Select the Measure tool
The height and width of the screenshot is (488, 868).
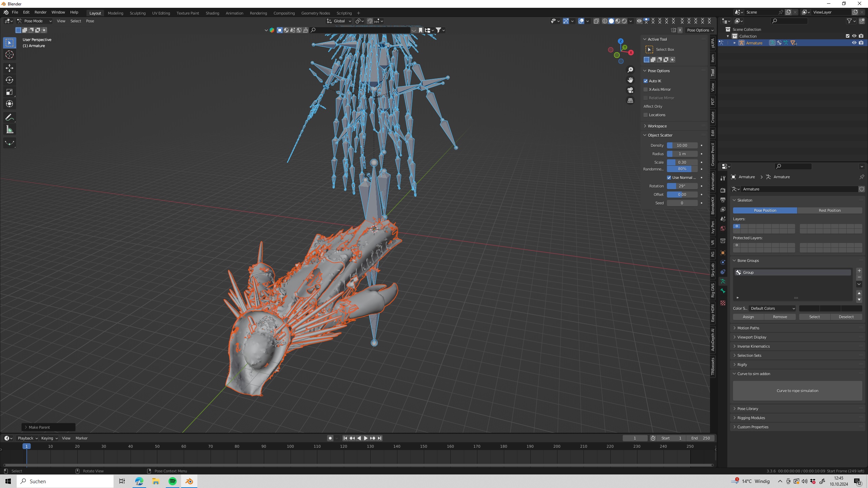pos(9,130)
